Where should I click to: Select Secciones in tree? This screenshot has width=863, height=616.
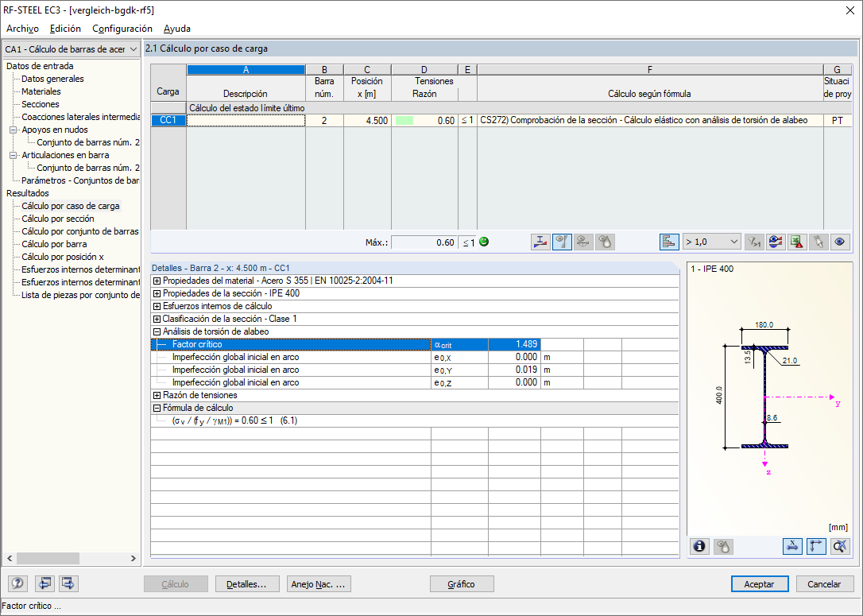tap(41, 104)
